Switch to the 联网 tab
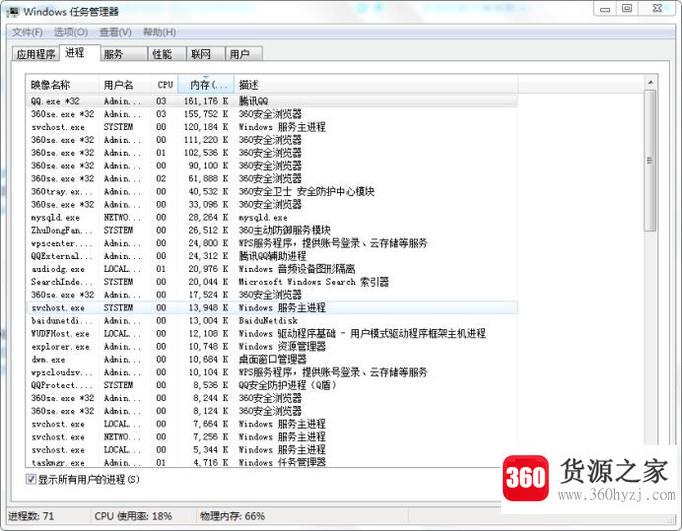 206,54
